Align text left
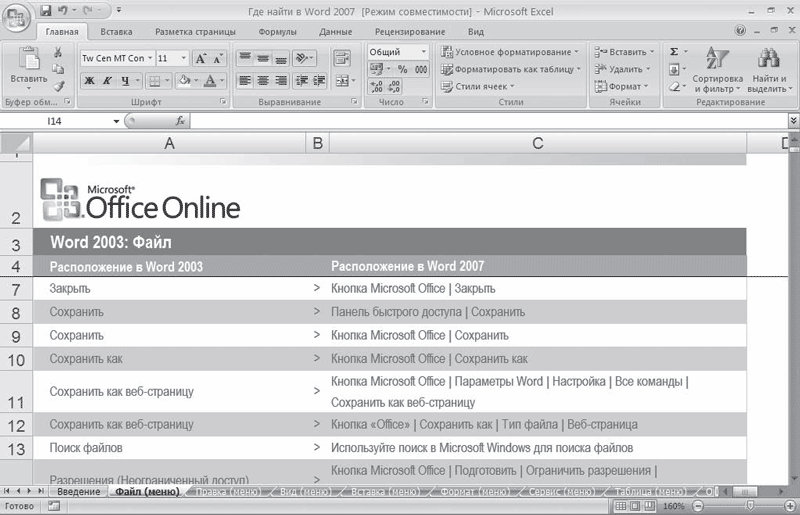800x515 pixels. click(245, 81)
